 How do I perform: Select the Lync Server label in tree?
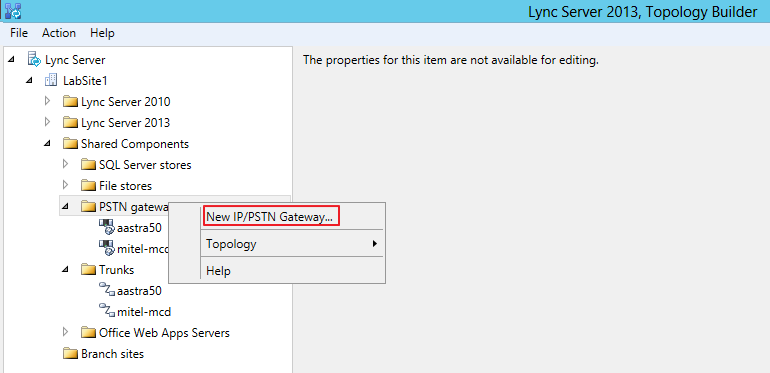point(75,60)
